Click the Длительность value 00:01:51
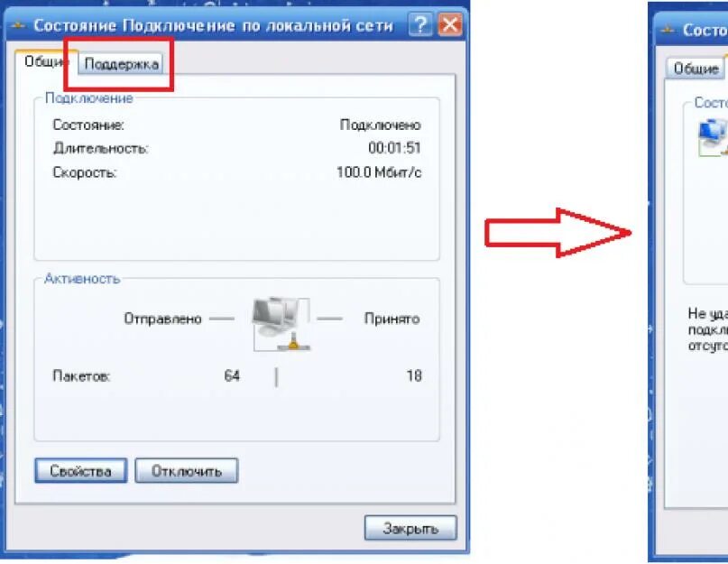Screen dimensions: 728x564 (x=394, y=148)
